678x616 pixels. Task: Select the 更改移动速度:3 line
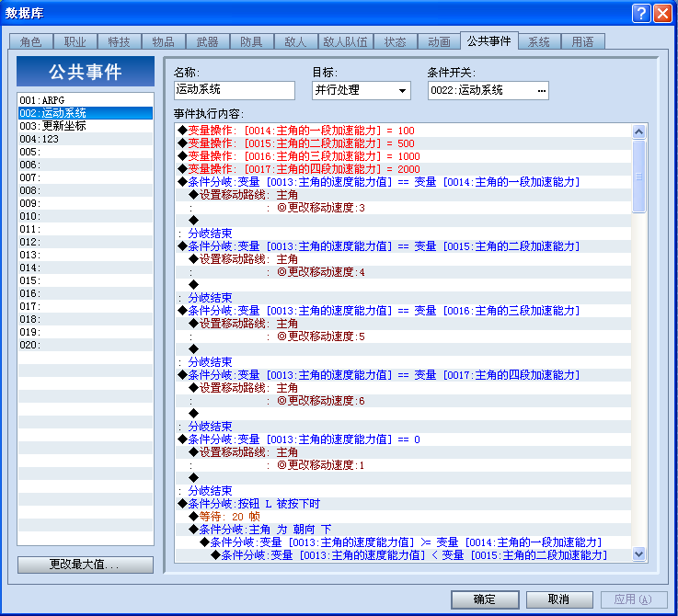[x=403, y=208]
